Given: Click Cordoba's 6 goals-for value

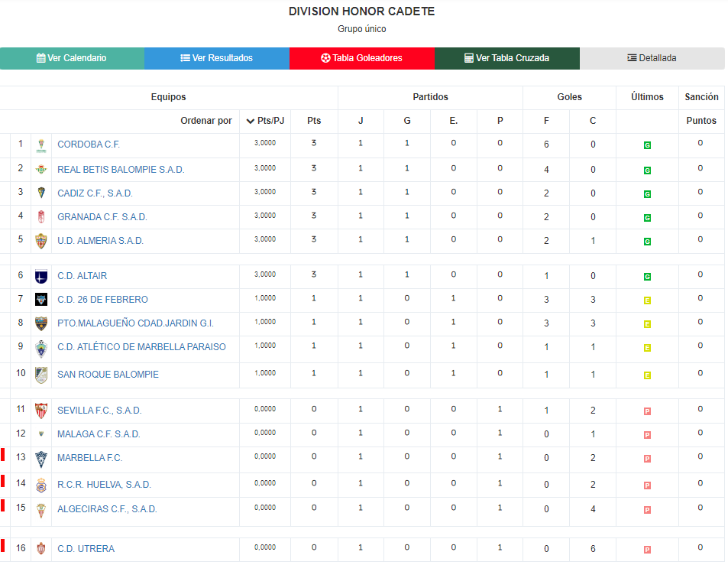Looking at the screenshot, I should 546,144.
